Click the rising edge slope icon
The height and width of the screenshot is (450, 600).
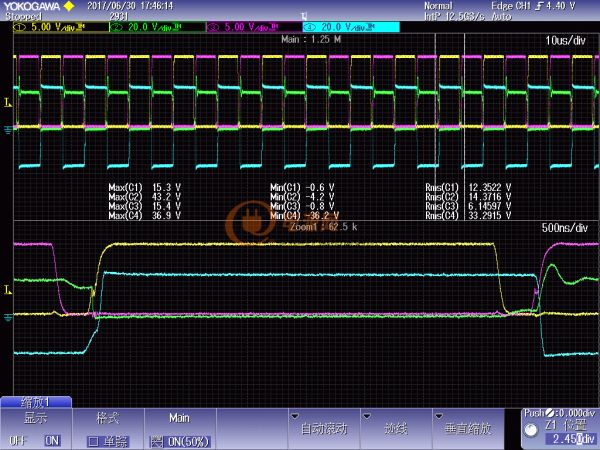[539, 6]
